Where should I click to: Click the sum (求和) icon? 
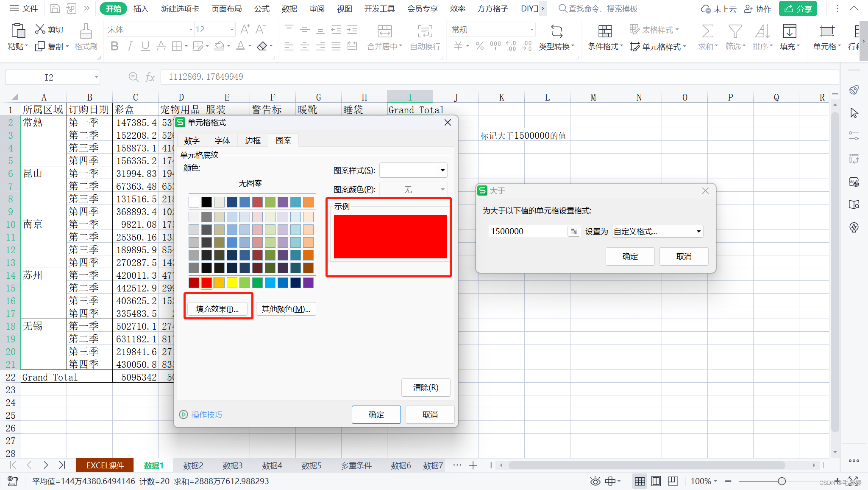point(707,32)
